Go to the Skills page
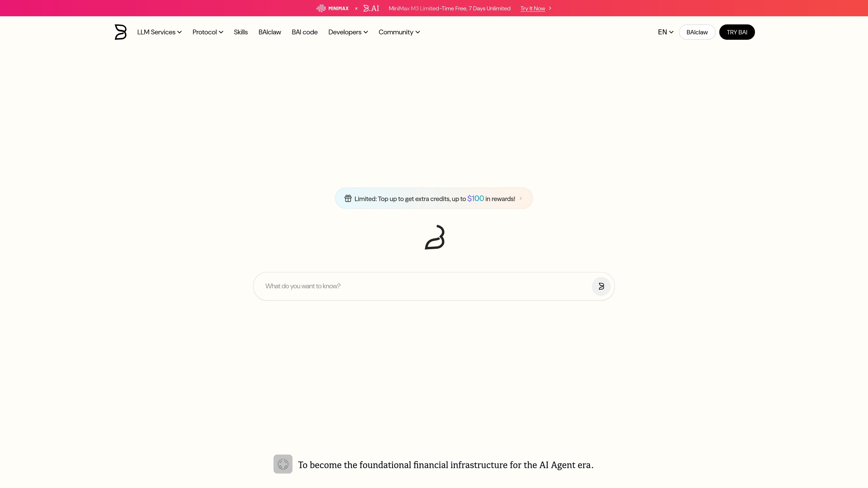 (241, 32)
